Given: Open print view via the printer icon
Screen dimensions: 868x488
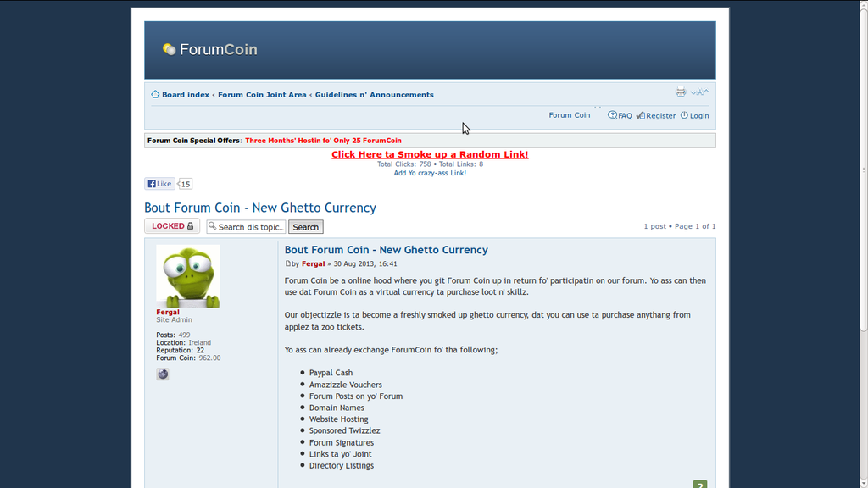Looking at the screenshot, I should 681,91.
